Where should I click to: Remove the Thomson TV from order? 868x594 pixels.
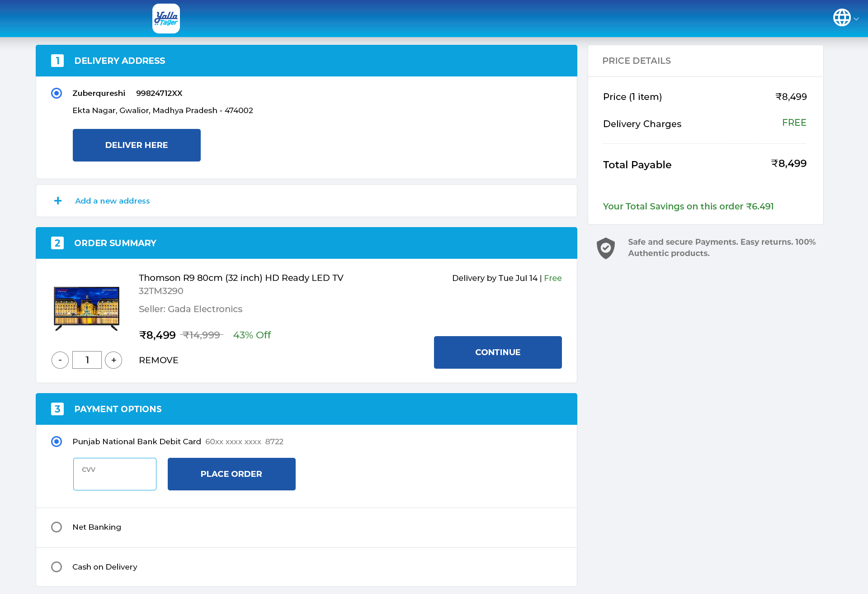159,360
